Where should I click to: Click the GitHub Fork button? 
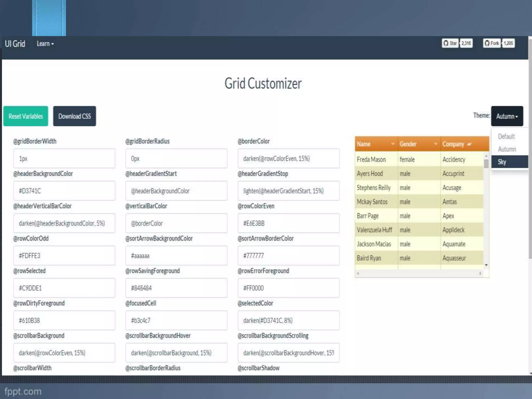point(492,43)
